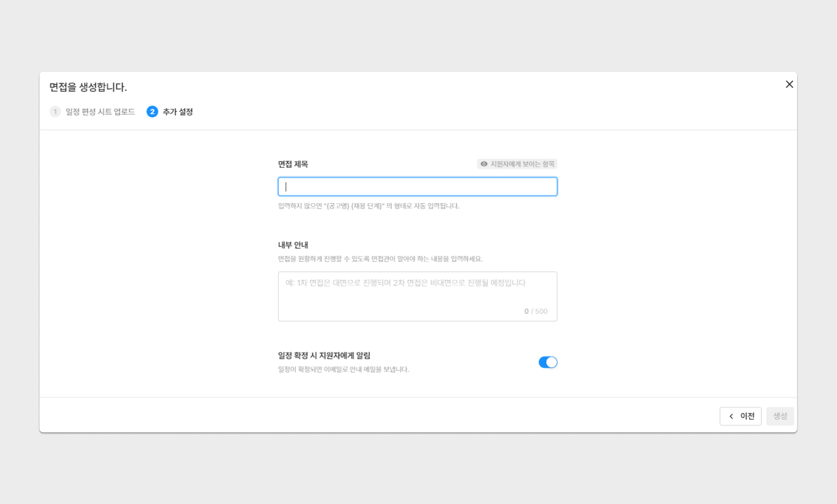Click the 0 / 500 character counter

click(x=536, y=311)
